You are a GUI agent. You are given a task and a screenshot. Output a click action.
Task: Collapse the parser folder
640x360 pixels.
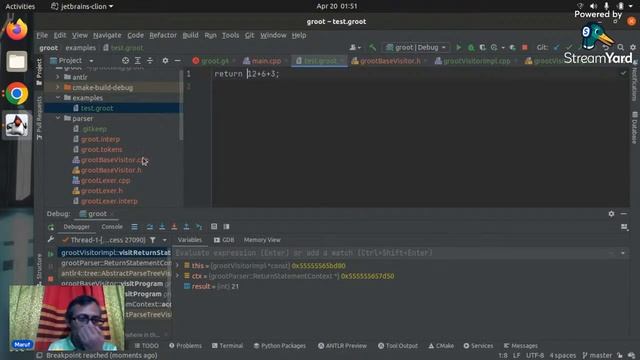[58, 118]
